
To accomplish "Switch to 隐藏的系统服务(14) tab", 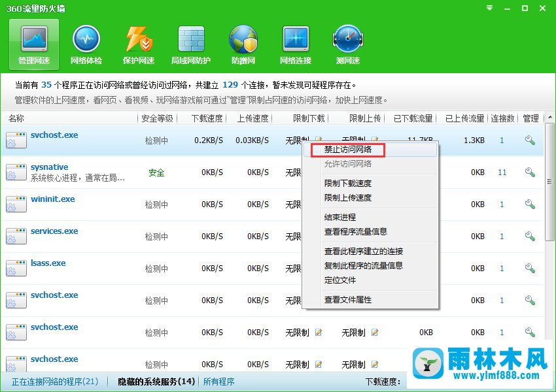I will tap(156, 382).
